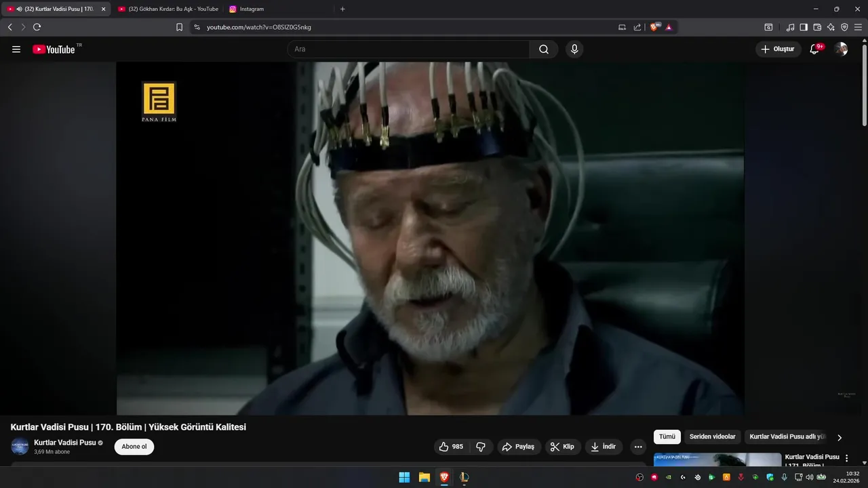Click the Pana Film logo on the video
Screen dimensions: 868x488
coord(159,102)
